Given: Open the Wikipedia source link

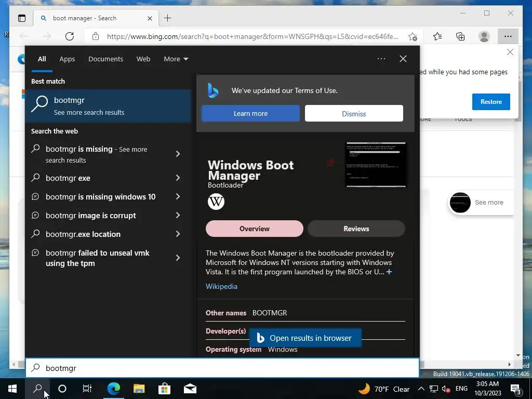Looking at the screenshot, I should point(221,286).
